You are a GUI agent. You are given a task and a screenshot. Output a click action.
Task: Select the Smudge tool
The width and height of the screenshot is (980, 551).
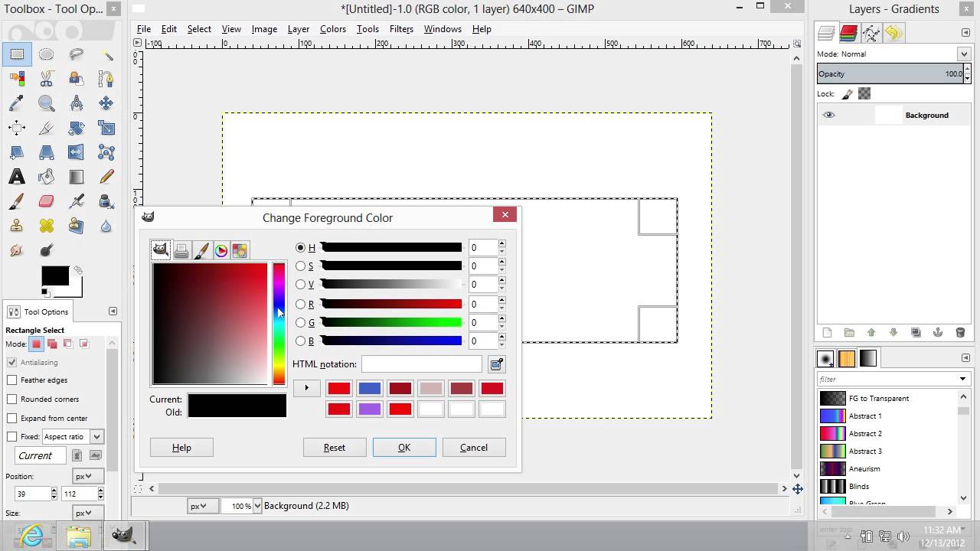coord(17,250)
